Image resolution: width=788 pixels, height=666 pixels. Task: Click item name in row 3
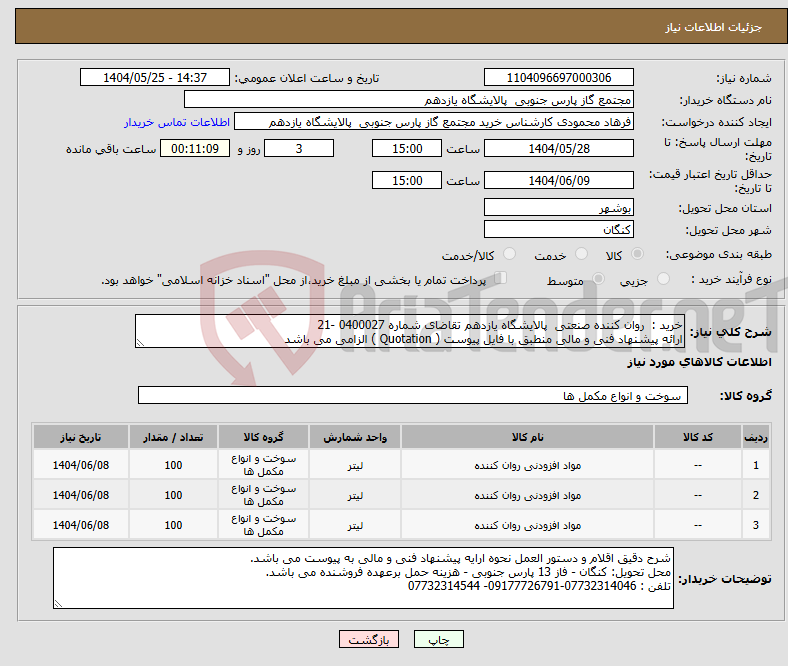coord(527,525)
